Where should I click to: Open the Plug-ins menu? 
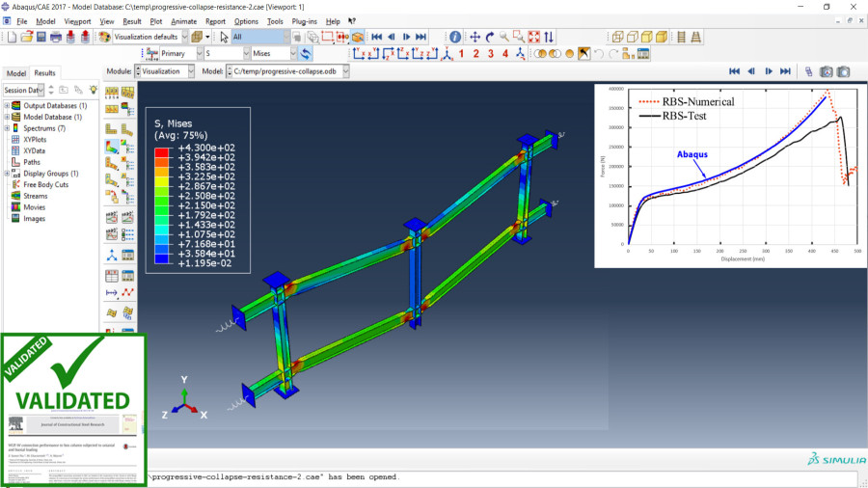click(x=305, y=21)
